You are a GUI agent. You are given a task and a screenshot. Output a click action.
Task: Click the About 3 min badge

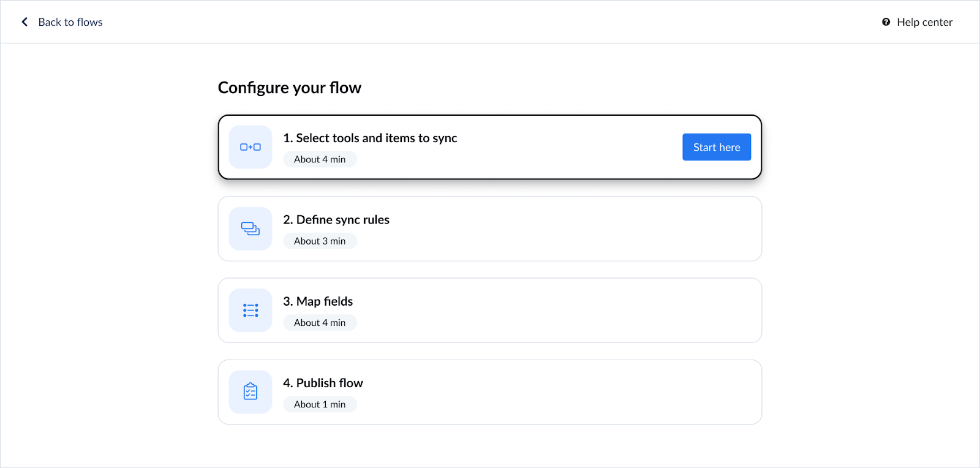click(x=320, y=241)
